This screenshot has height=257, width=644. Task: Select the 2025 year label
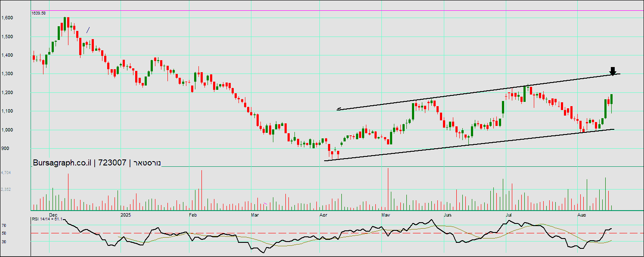tap(126, 214)
